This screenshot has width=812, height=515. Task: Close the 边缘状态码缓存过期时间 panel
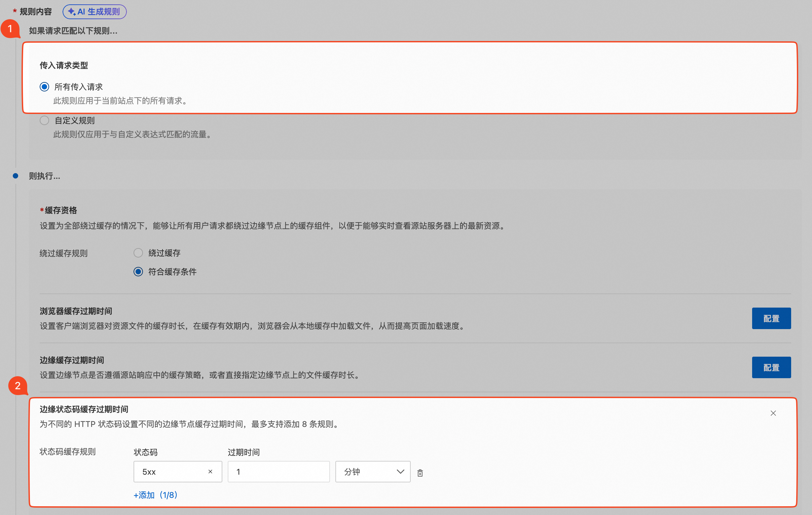point(773,413)
